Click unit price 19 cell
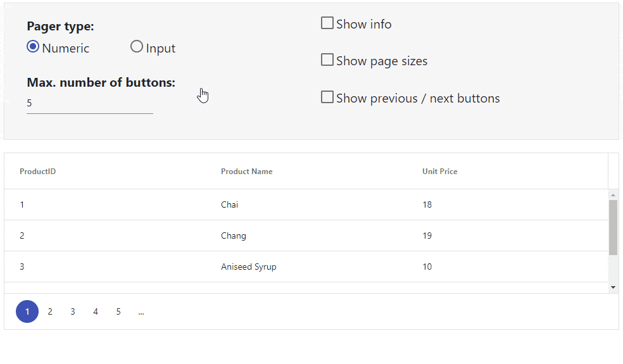 508,235
